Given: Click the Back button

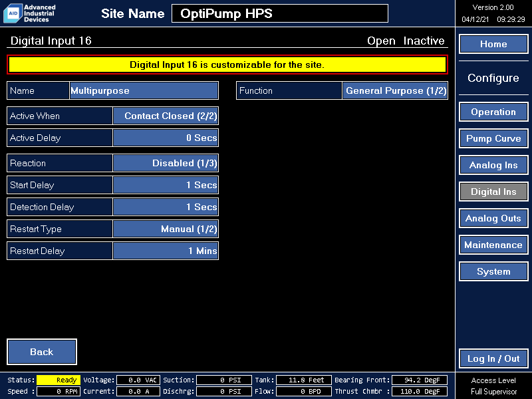Looking at the screenshot, I should (x=42, y=352).
